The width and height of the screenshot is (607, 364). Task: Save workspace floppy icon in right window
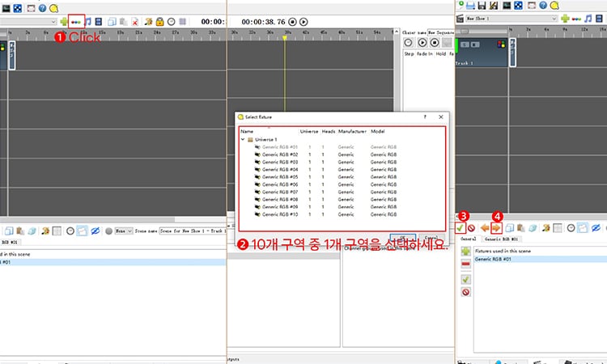pos(482,5)
